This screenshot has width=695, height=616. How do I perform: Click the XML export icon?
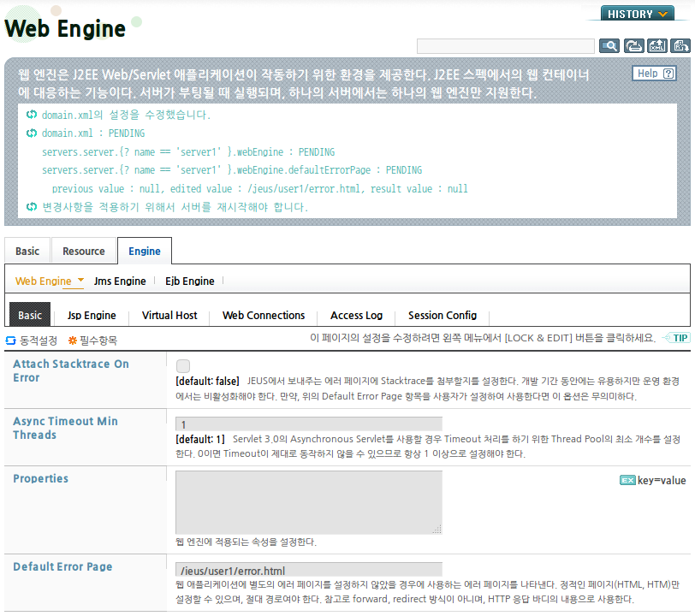pos(656,45)
